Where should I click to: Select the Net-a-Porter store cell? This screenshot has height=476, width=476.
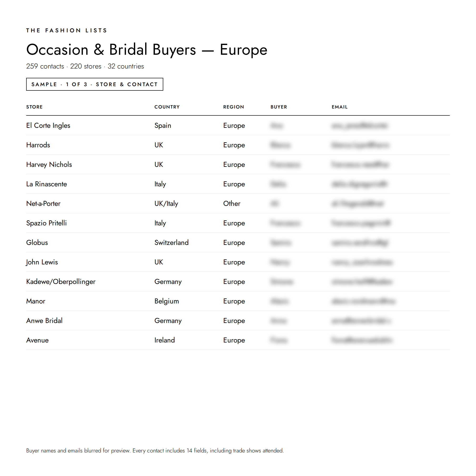coord(43,203)
